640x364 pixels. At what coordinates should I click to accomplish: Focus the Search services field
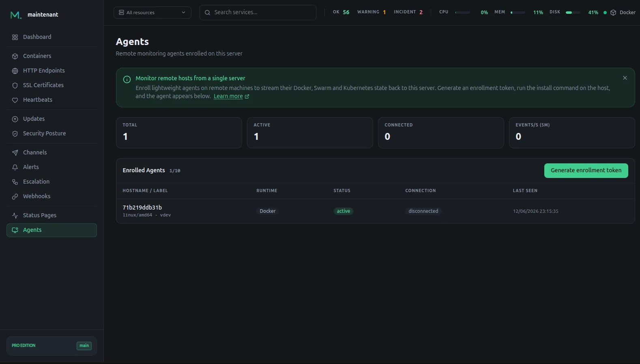(258, 13)
